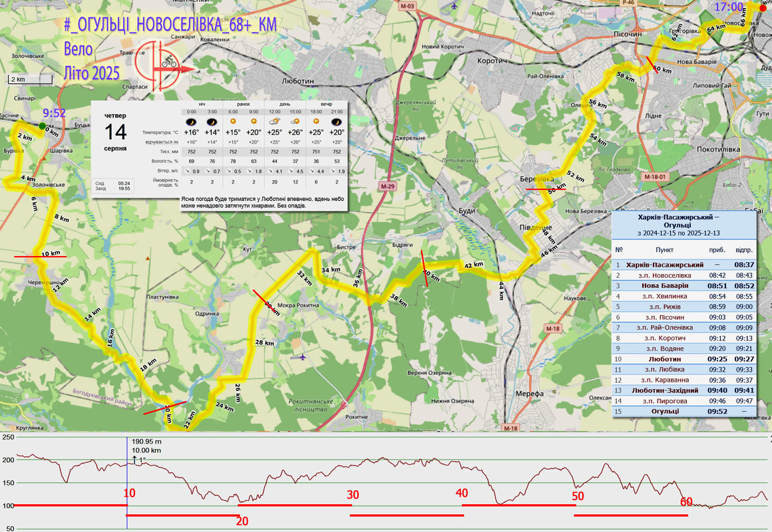Click the red route finish marker near 17:00
The height and width of the screenshot is (532, 772).
pos(763,8)
